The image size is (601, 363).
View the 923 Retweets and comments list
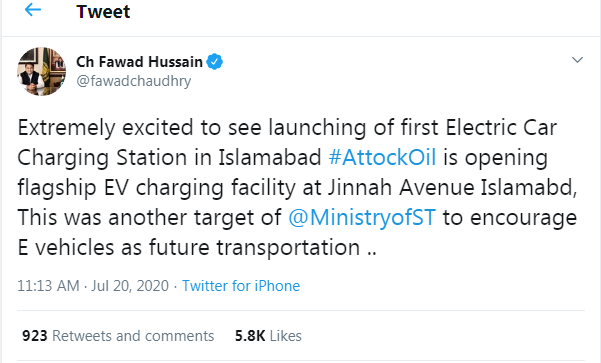118,336
